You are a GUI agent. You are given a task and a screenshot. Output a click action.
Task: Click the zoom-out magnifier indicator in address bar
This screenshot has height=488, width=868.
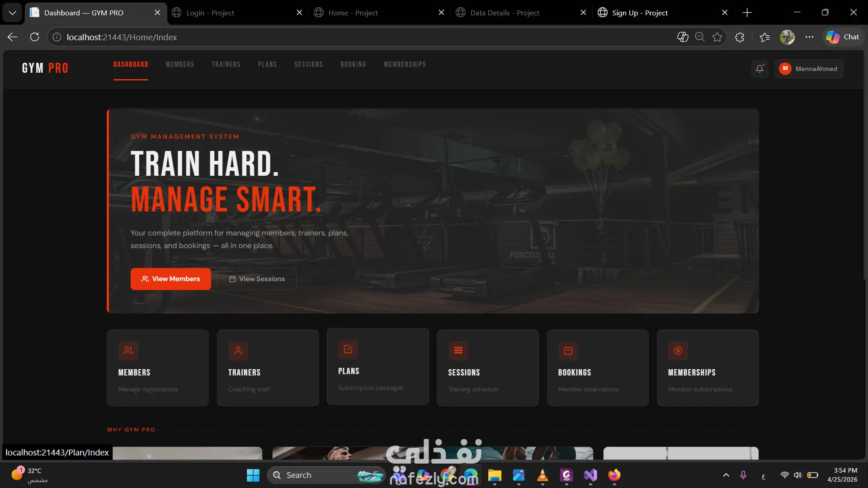point(700,37)
